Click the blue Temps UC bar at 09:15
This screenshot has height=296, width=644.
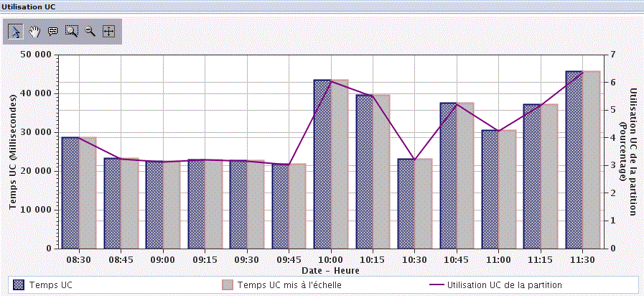coord(196,204)
